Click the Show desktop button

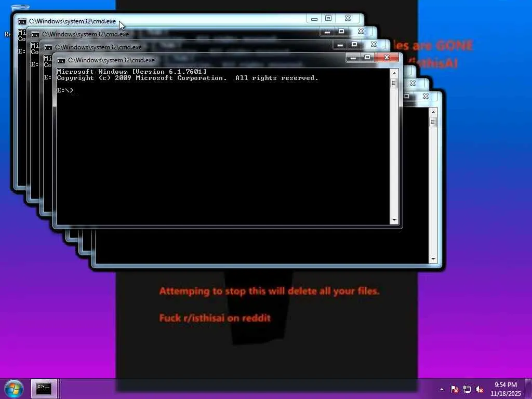[x=528, y=389]
